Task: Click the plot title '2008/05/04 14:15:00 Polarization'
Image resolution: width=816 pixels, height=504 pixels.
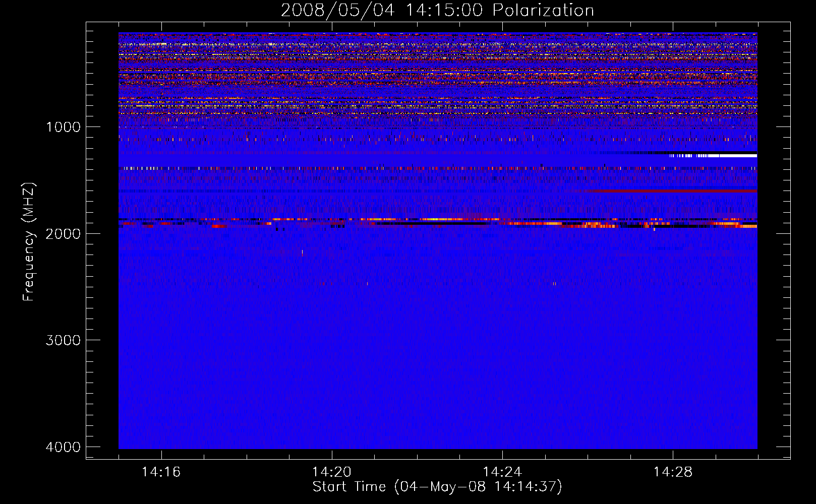Action: tap(437, 10)
